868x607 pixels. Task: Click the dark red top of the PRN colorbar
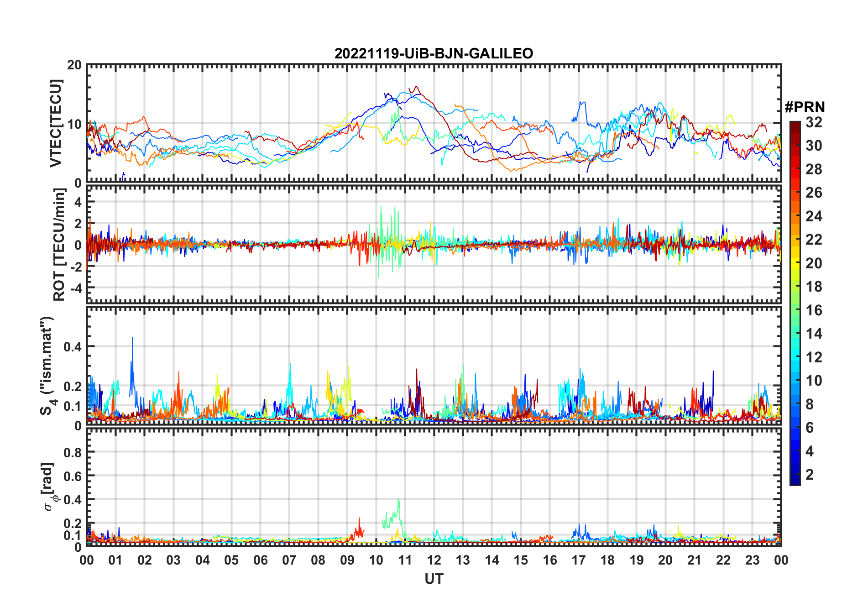click(795, 126)
